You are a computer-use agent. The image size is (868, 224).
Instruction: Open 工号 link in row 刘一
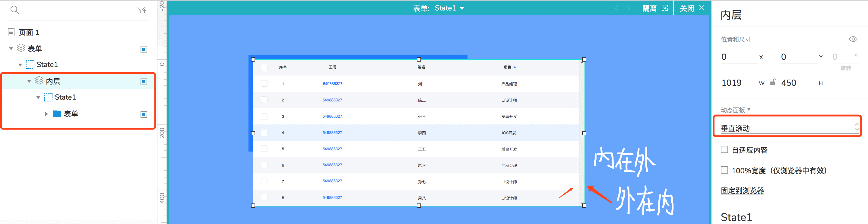point(332,84)
